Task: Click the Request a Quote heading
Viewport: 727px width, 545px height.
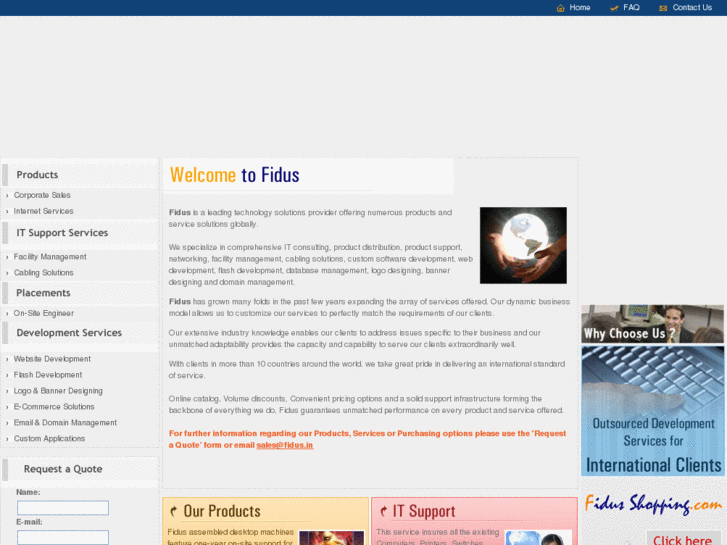Action: (63, 469)
